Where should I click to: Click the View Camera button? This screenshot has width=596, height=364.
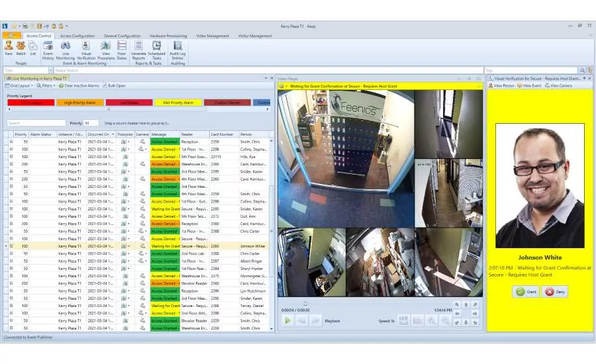click(558, 86)
